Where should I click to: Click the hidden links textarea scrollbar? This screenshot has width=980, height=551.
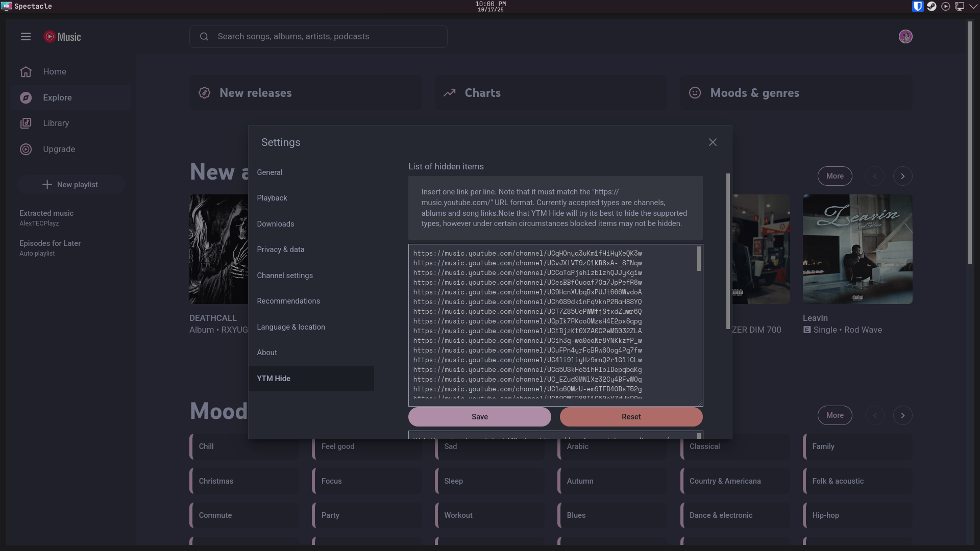pyautogui.click(x=699, y=259)
